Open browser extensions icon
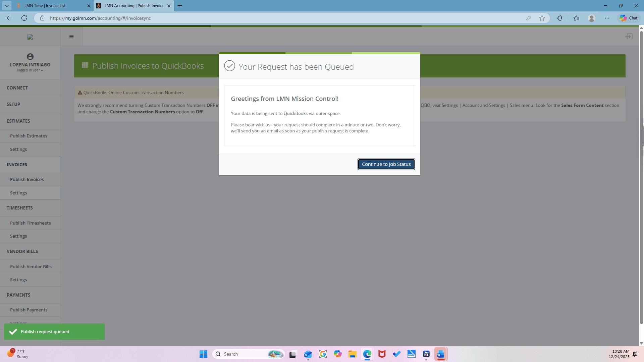 pos(560,18)
